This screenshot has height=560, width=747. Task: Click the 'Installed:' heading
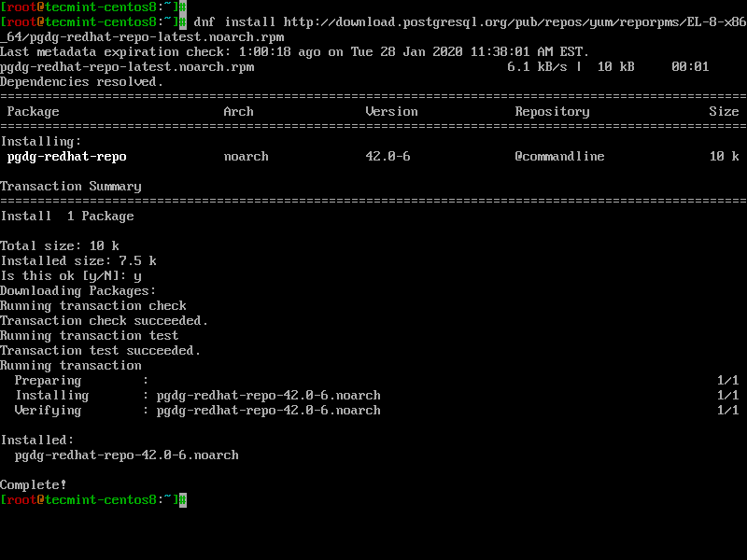tap(37, 440)
